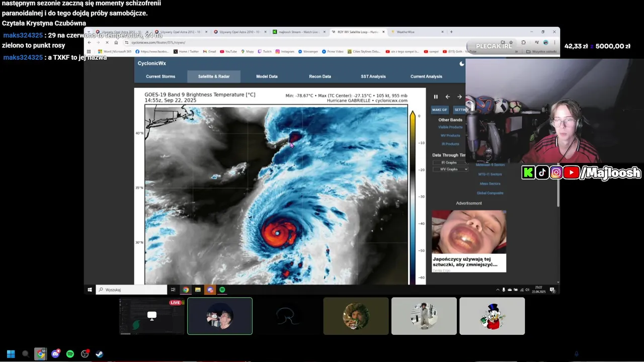Image resolution: width=644 pixels, height=362 pixels.
Task: Open the Word Microsoft 365 bookmark
Action: 115,51
